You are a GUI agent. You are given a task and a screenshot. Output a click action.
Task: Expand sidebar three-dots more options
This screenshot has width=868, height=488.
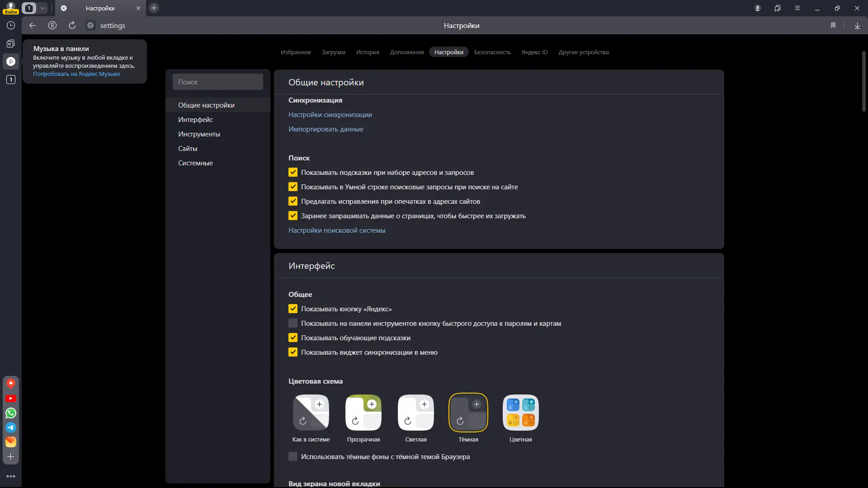11,476
